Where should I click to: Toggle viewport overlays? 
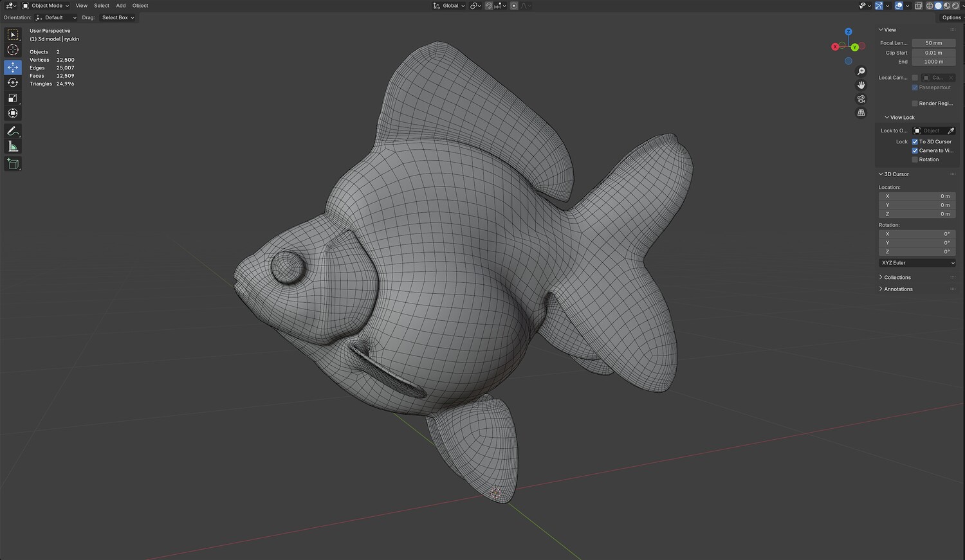899,6
